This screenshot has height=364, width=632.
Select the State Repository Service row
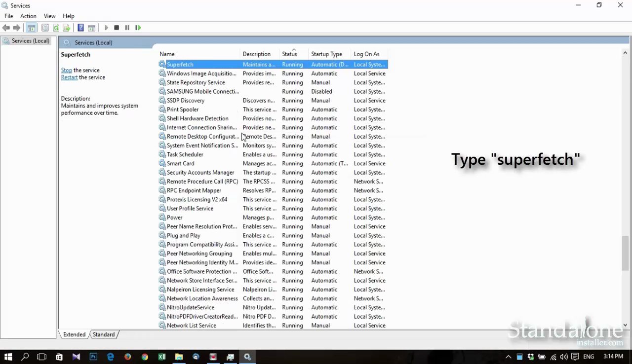pos(273,83)
